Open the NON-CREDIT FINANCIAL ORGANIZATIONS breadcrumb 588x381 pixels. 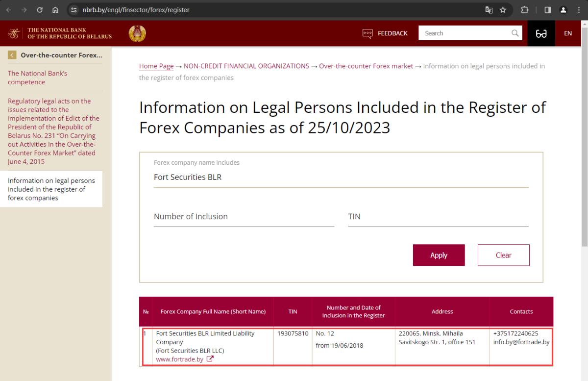246,66
